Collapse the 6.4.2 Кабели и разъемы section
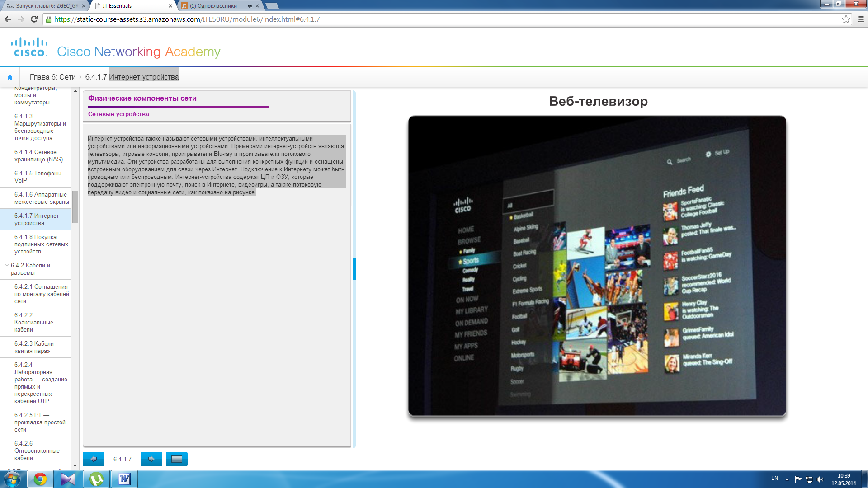This screenshot has height=488, width=868. coord(7,265)
